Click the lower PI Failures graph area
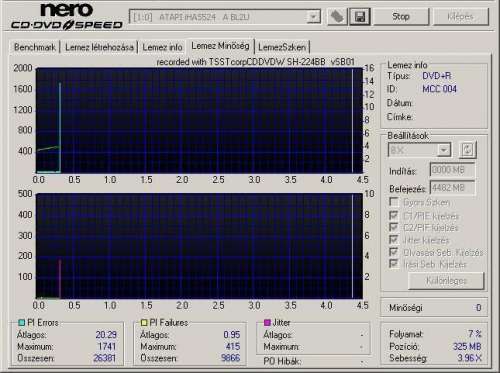 coord(199,246)
